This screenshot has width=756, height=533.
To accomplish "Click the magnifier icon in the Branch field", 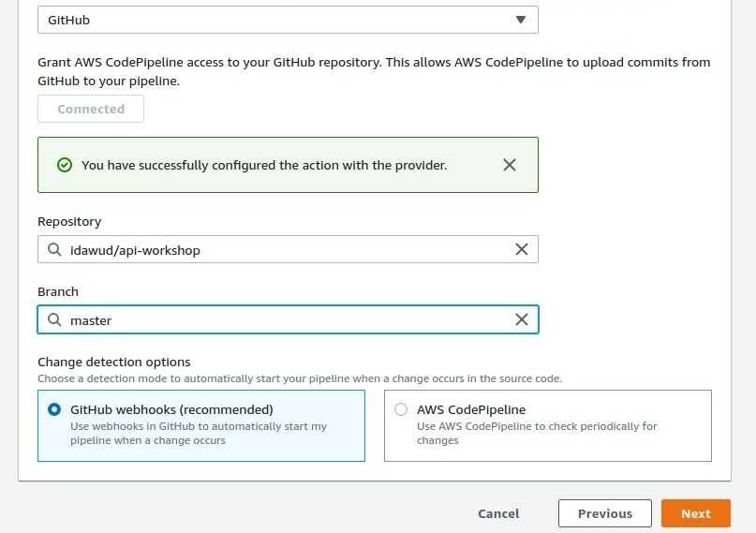I will [54, 319].
